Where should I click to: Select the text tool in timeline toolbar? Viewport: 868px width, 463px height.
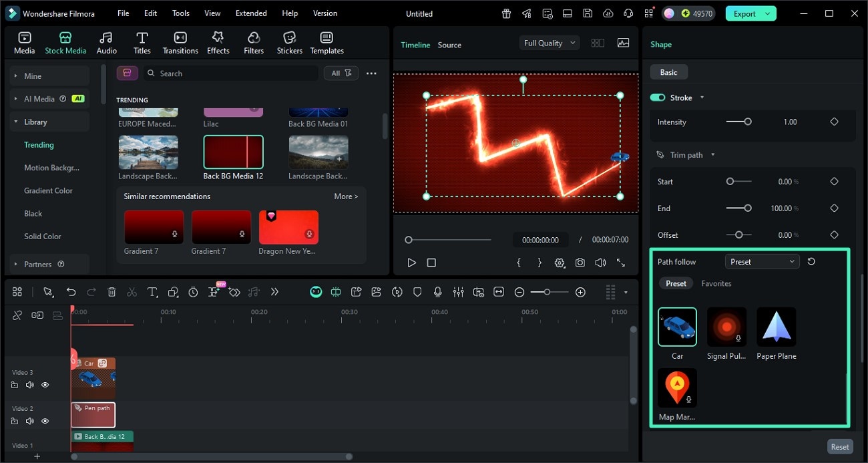click(152, 292)
